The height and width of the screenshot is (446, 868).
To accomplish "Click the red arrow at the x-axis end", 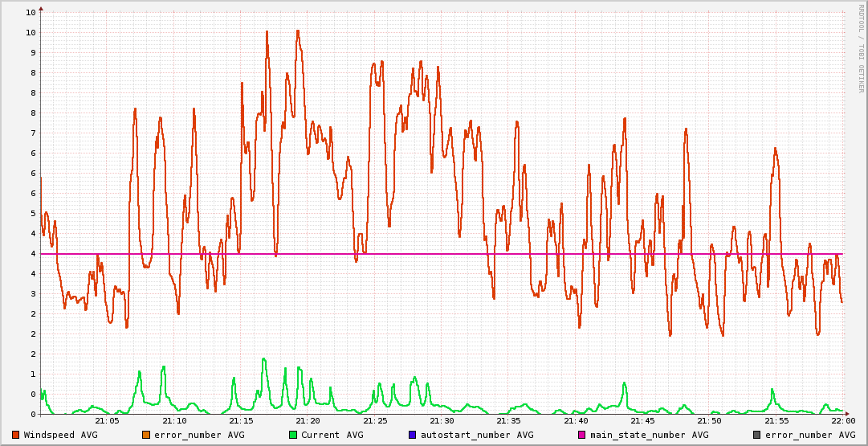I will click(849, 414).
